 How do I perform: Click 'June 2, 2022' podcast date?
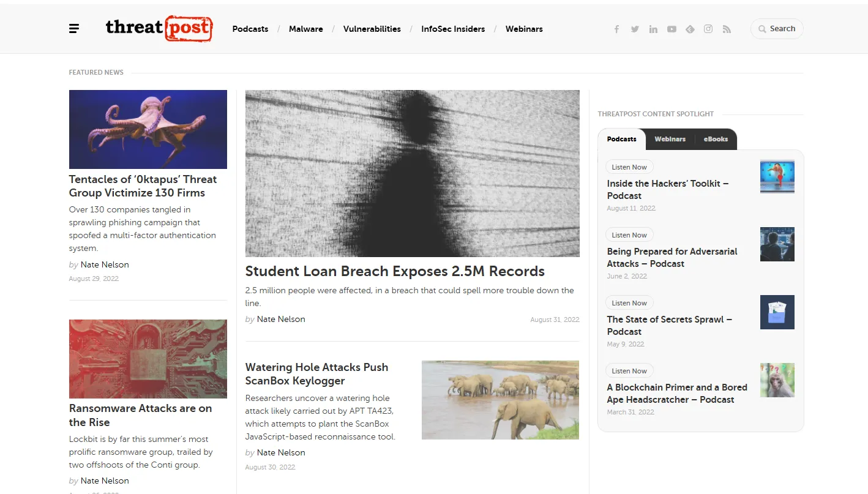(627, 276)
